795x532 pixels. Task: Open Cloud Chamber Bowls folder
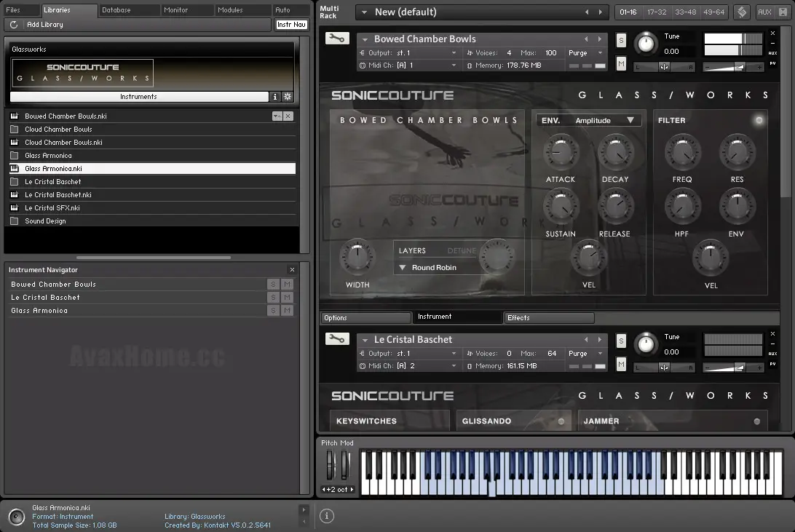point(152,130)
